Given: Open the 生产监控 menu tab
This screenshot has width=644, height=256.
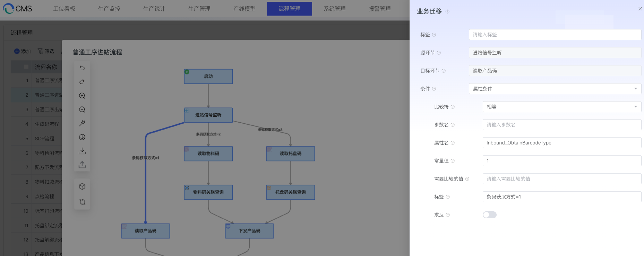Looking at the screenshot, I should [109, 9].
